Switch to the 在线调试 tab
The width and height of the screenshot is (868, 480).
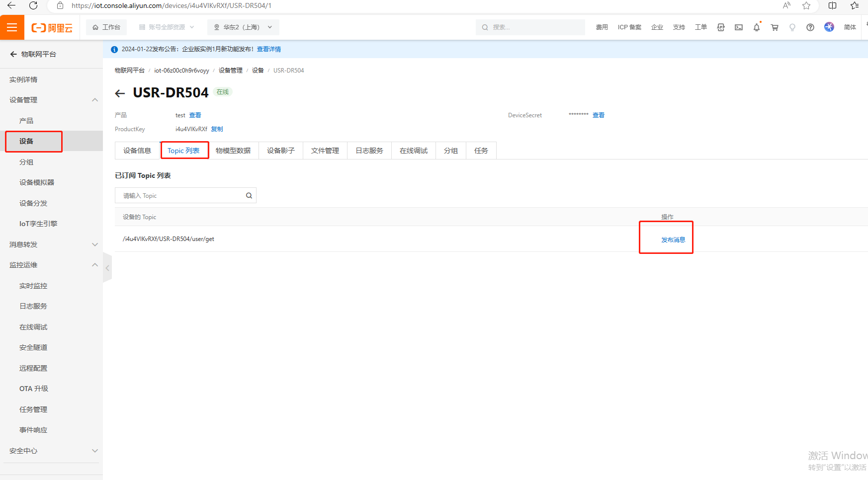pyautogui.click(x=413, y=151)
